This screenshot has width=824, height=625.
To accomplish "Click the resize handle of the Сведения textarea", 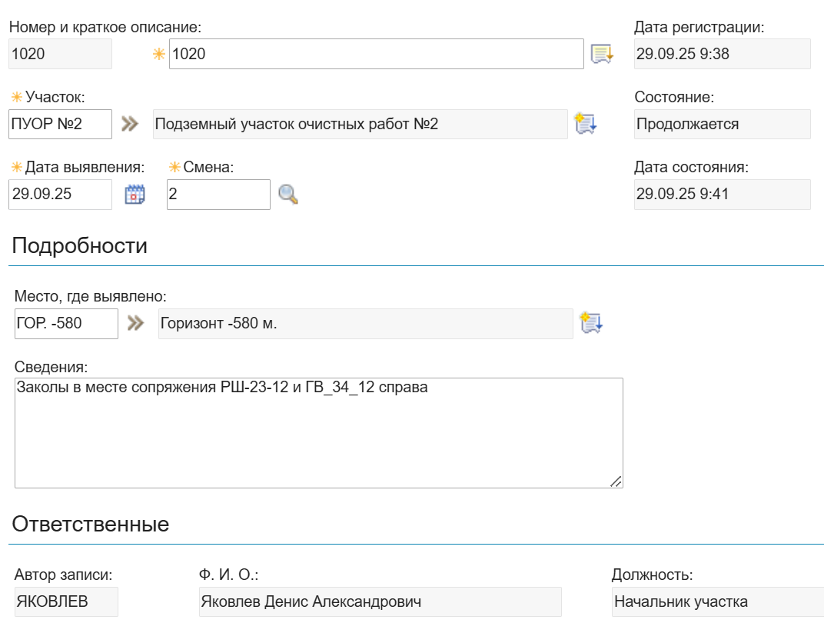I will [617, 481].
